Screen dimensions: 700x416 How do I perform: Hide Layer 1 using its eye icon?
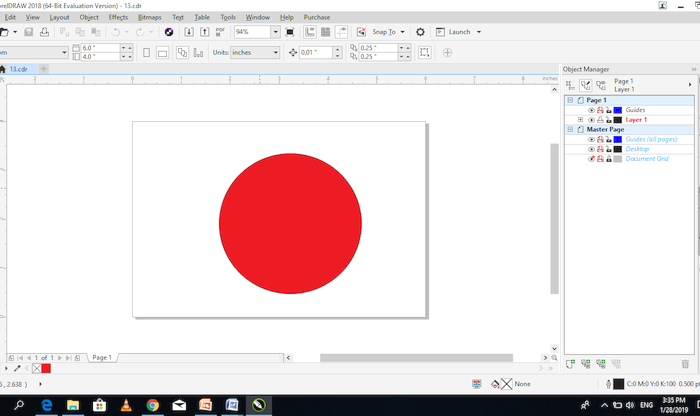click(591, 120)
